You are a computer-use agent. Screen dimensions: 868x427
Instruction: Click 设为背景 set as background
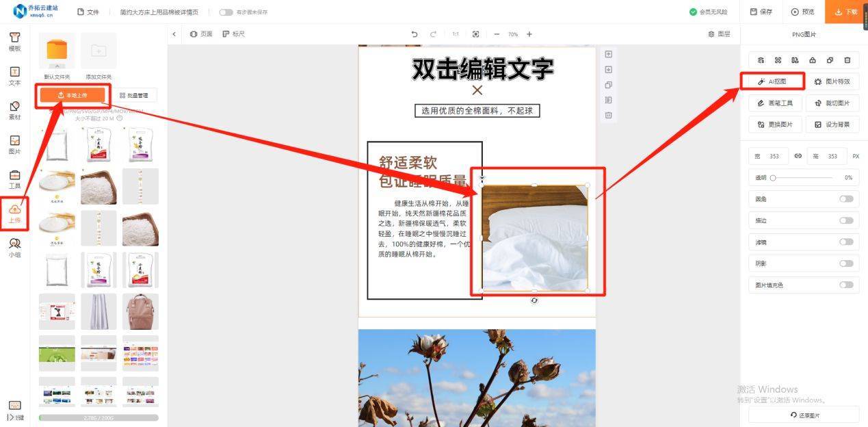(832, 125)
